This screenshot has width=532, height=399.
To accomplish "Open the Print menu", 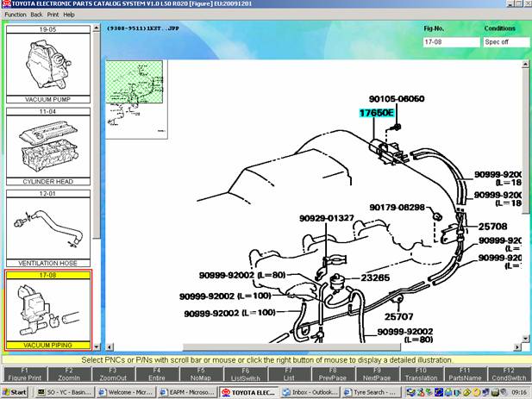I will pyautogui.click(x=53, y=15).
